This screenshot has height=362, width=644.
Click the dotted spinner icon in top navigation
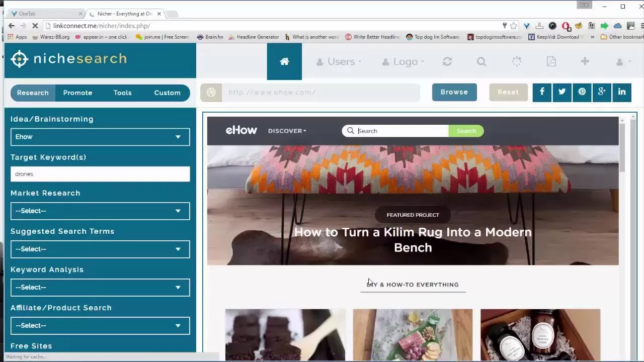pos(517,61)
